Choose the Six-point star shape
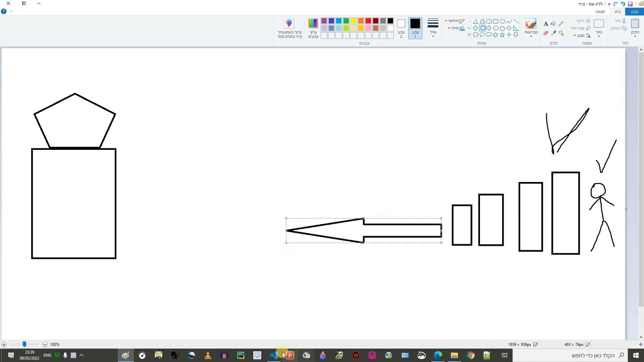Image resolution: width=644 pixels, height=362 pixels. point(496,35)
